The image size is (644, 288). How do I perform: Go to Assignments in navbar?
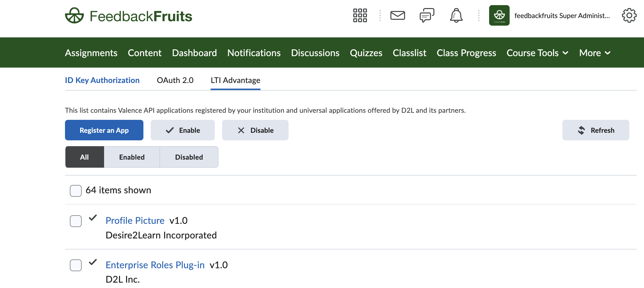click(91, 53)
